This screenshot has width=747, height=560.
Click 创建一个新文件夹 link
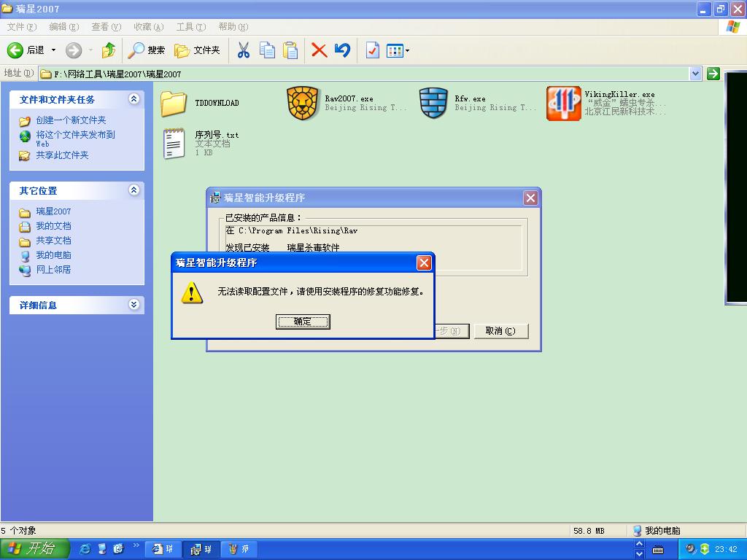[x=71, y=120]
